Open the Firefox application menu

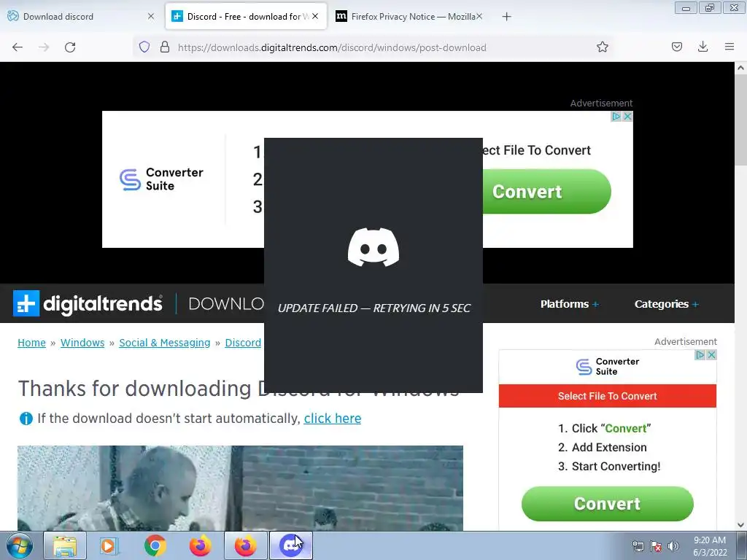coord(729,47)
